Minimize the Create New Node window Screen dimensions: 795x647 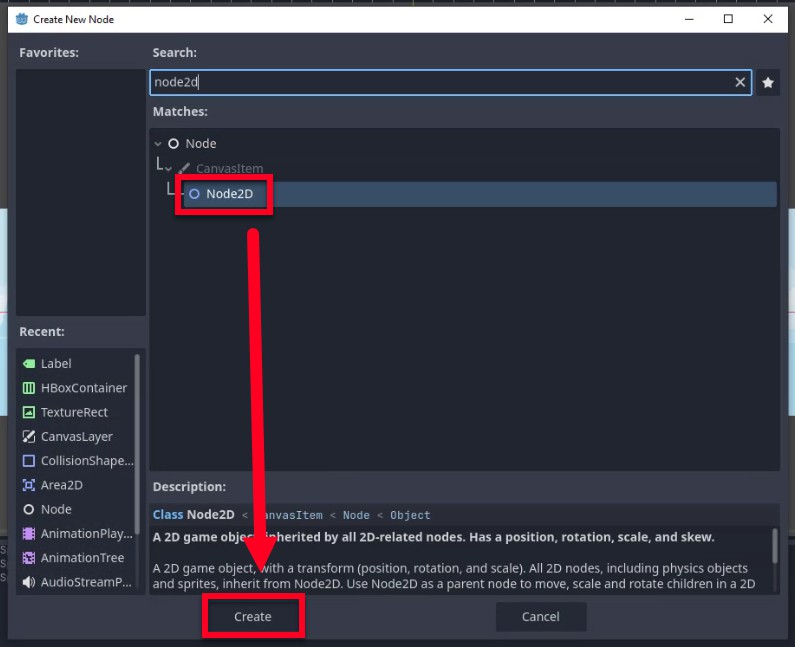(x=689, y=19)
